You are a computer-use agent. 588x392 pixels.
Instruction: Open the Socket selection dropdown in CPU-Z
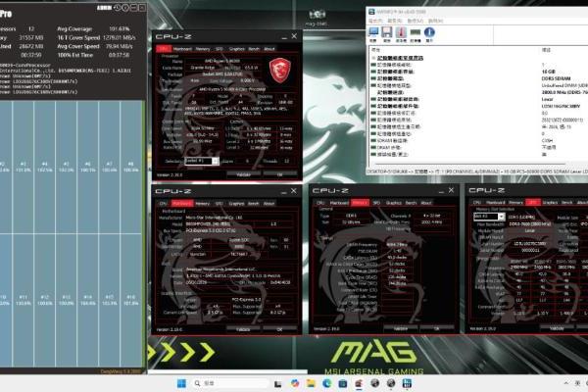point(202,161)
